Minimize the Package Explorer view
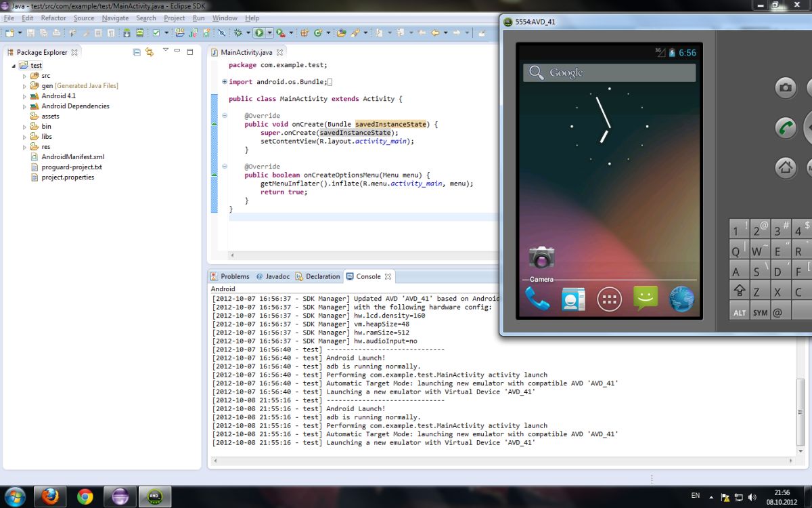The image size is (812, 508). 178,51
